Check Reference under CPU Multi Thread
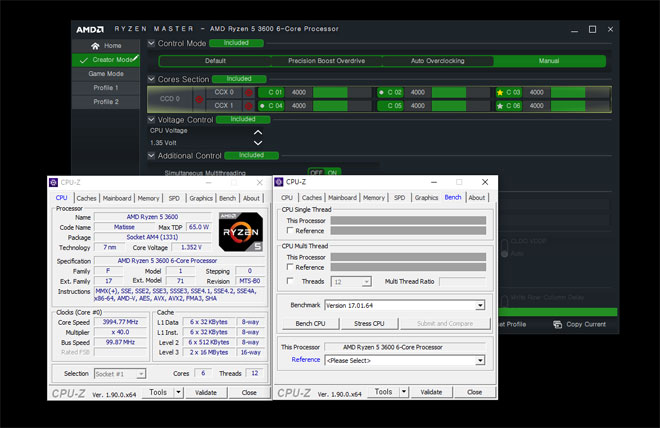Image resolution: width=660 pixels, height=428 pixels. click(x=290, y=267)
